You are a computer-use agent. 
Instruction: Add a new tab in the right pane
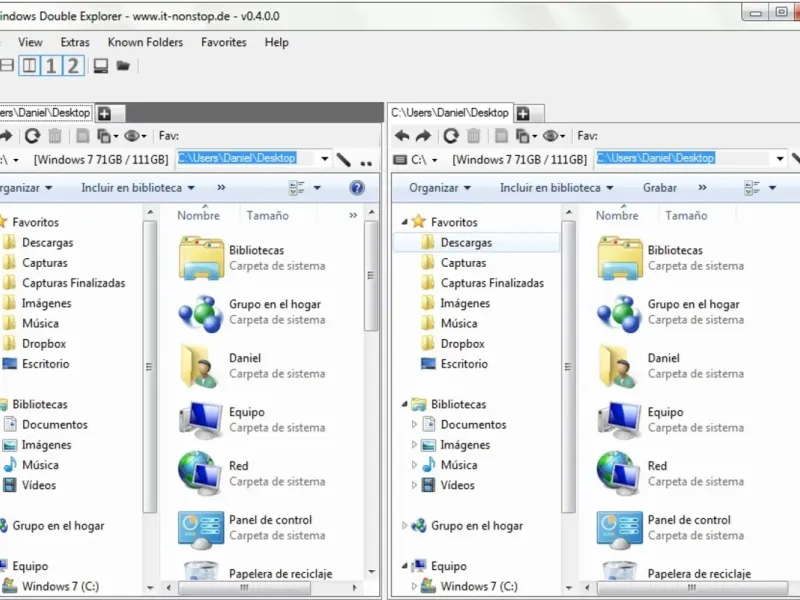click(x=523, y=113)
